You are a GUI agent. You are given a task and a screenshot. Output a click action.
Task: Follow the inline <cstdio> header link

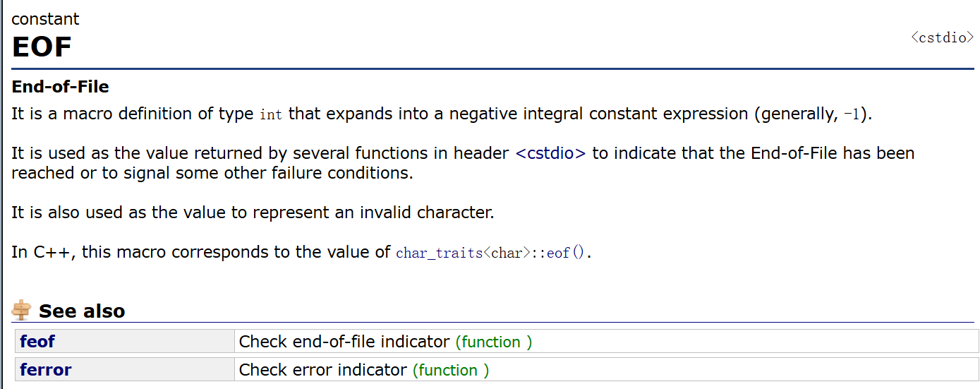point(550,153)
